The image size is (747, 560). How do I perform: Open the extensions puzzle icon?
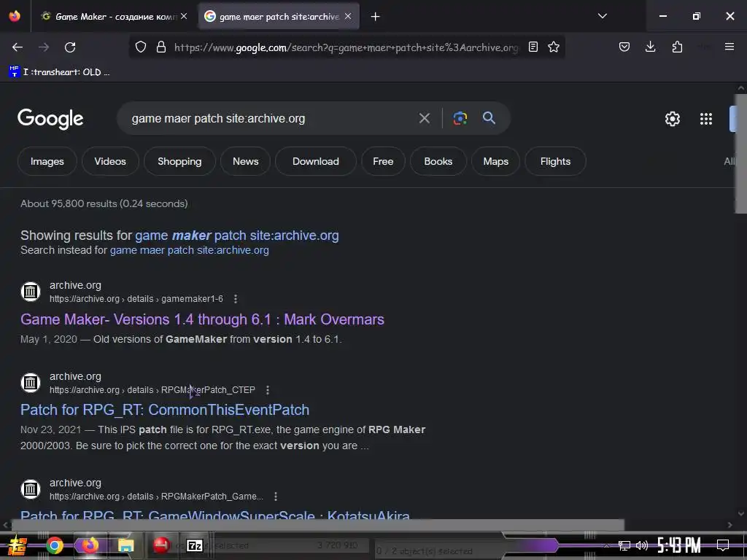[x=677, y=47]
